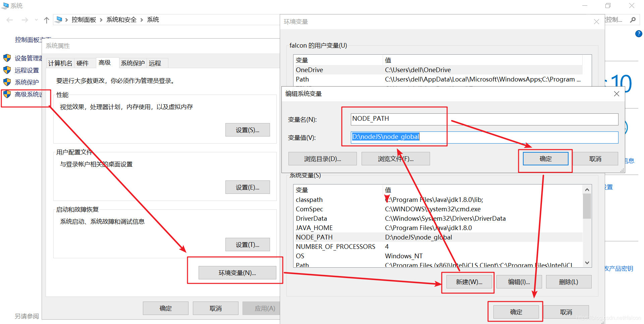Open the 远程设置 link in the sidebar

pos(27,70)
